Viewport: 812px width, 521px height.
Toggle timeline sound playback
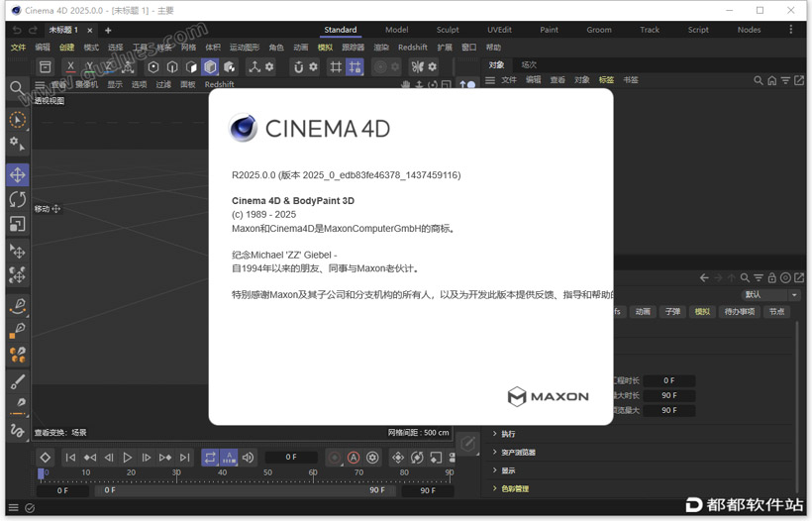[248, 458]
